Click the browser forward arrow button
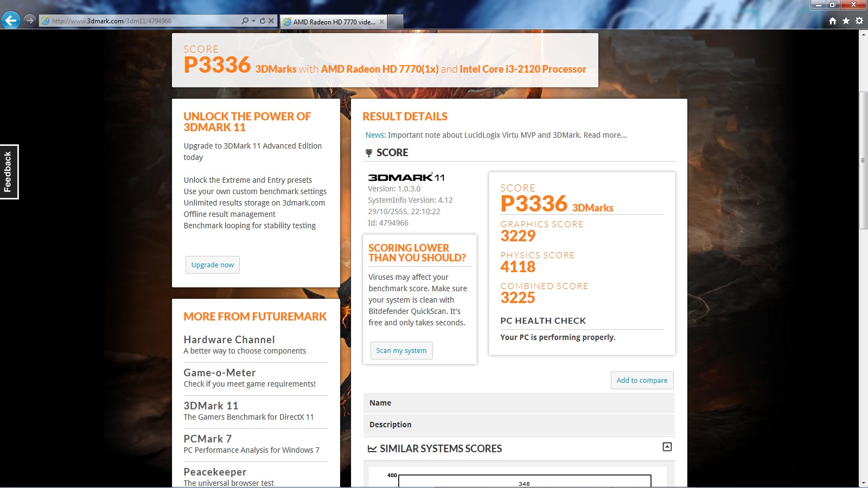This screenshot has width=868, height=488. 30,21
